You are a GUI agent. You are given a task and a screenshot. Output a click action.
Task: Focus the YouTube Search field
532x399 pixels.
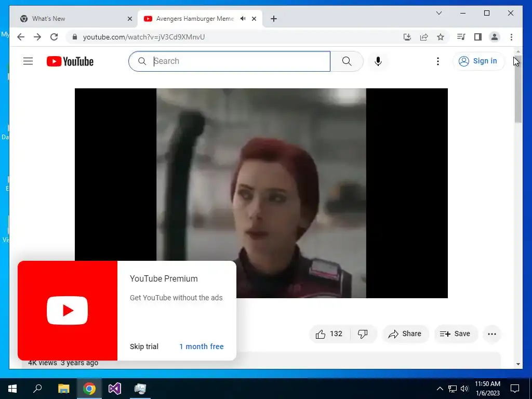pos(229,61)
